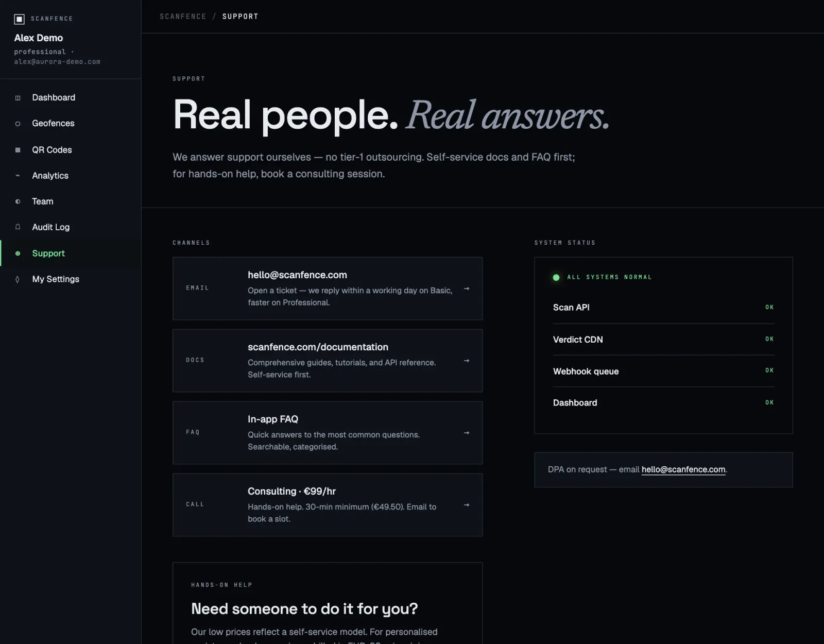This screenshot has height=644, width=824.
Task: Click the CHANNELS section heading
Action: (191, 243)
